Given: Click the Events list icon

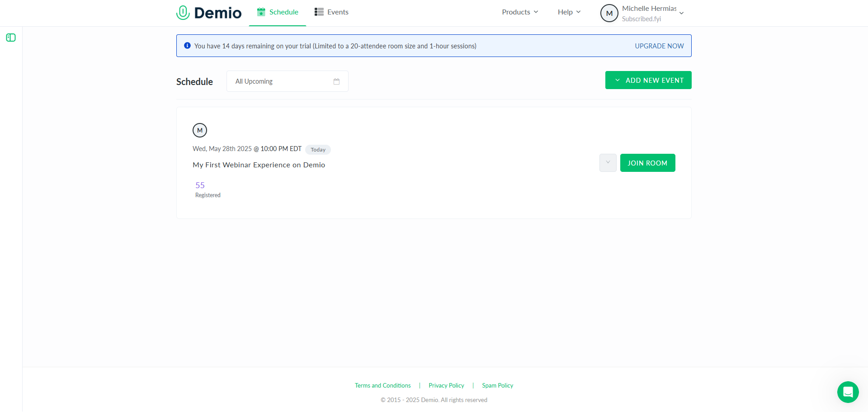Looking at the screenshot, I should click(319, 12).
